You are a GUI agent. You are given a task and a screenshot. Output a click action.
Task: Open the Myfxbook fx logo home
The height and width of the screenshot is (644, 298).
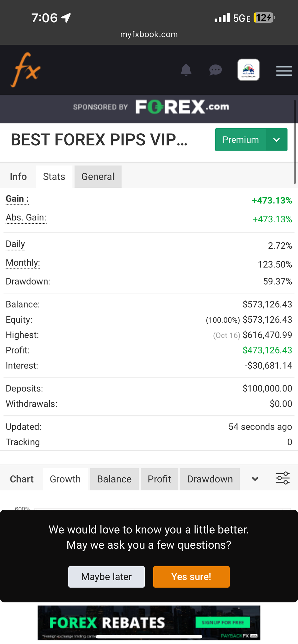point(26,70)
